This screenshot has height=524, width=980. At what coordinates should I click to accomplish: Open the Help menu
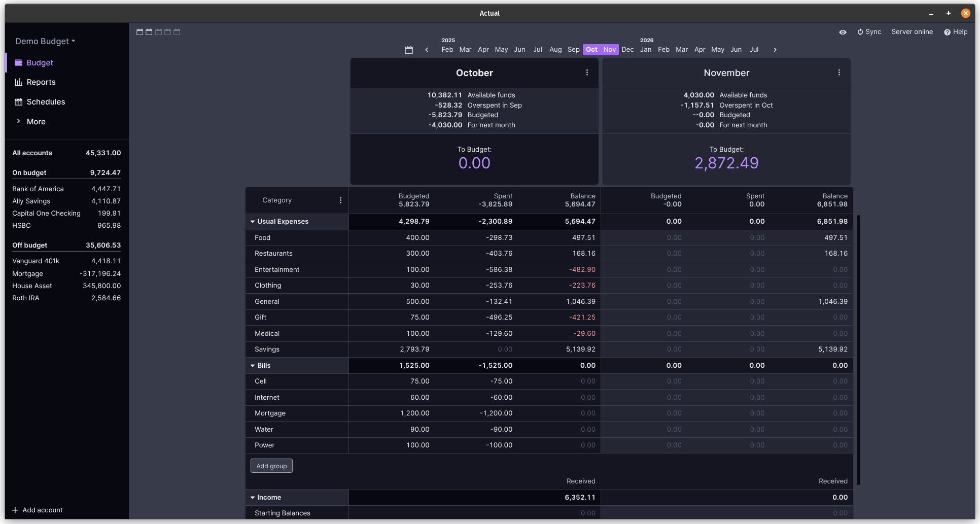(955, 32)
